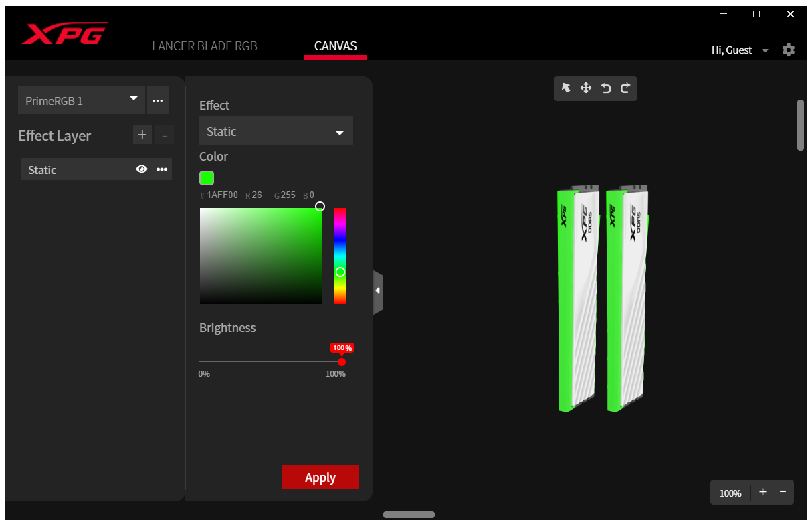Viewport: 812px width, 526px height.
Task: Switch to the LANCER BLADE RGB tab
Action: pos(205,46)
